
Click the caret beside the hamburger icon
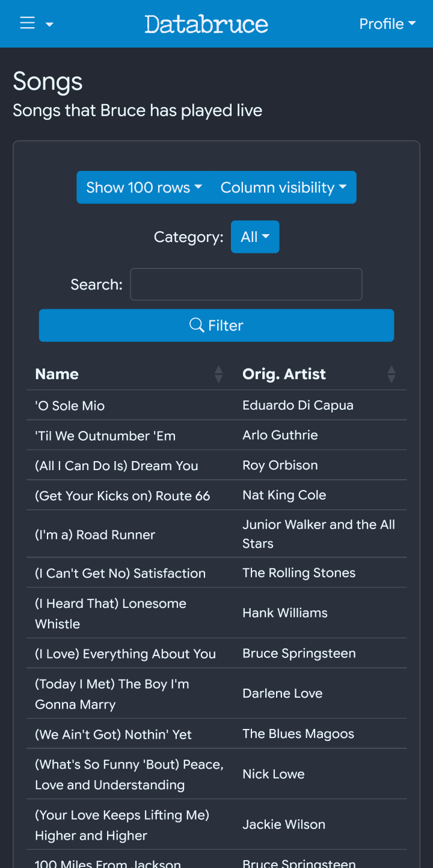[50, 25]
